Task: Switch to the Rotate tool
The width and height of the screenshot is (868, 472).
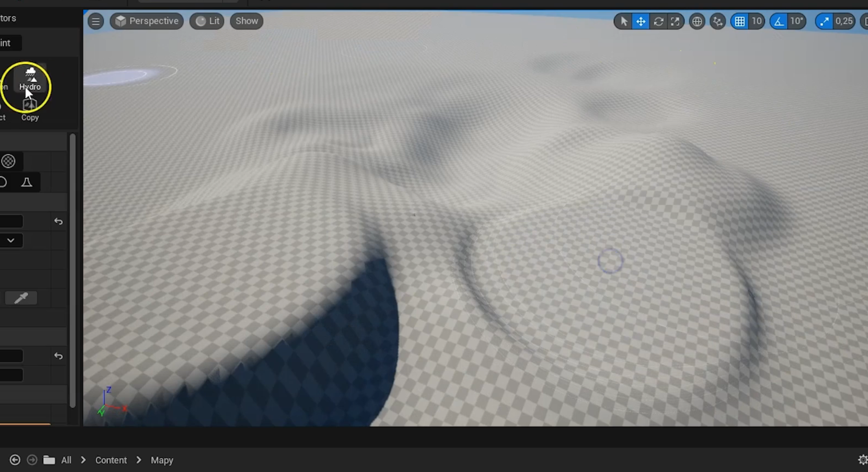Action: click(x=659, y=21)
